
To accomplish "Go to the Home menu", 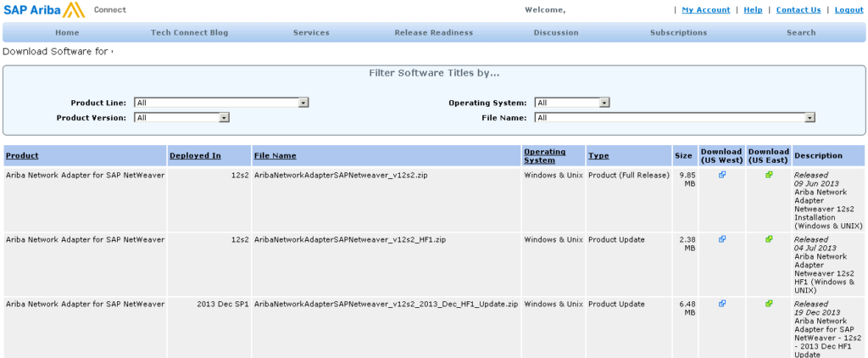I will (x=67, y=33).
